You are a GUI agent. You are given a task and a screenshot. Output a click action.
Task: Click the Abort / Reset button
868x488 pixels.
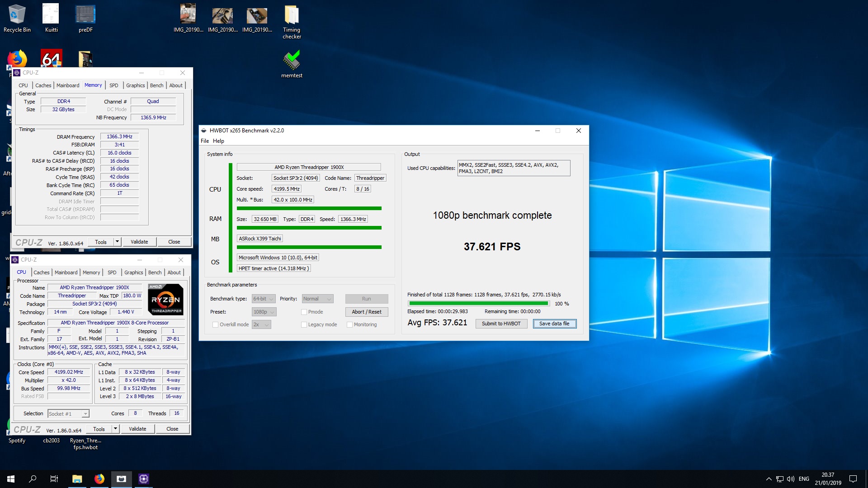(x=366, y=312)
